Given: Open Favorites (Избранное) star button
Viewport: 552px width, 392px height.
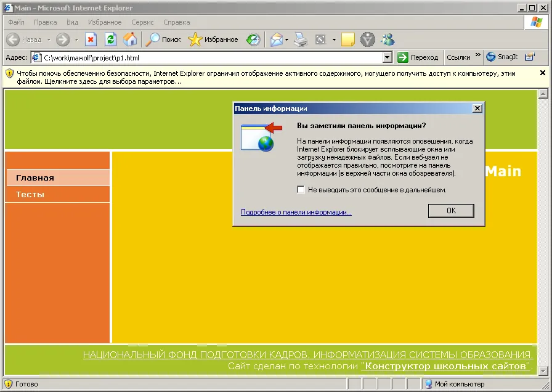Looking at the screenshot, I should click(x=213, y=39).
